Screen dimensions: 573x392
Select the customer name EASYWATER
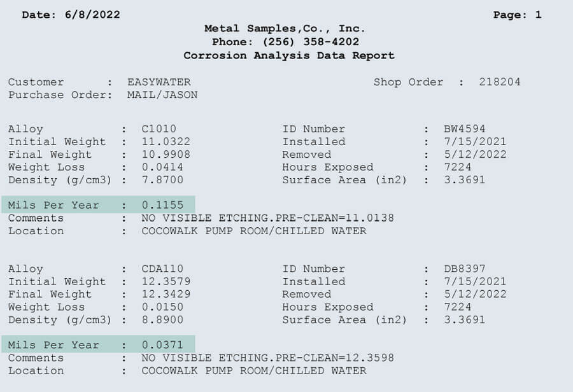coord(159,82)
